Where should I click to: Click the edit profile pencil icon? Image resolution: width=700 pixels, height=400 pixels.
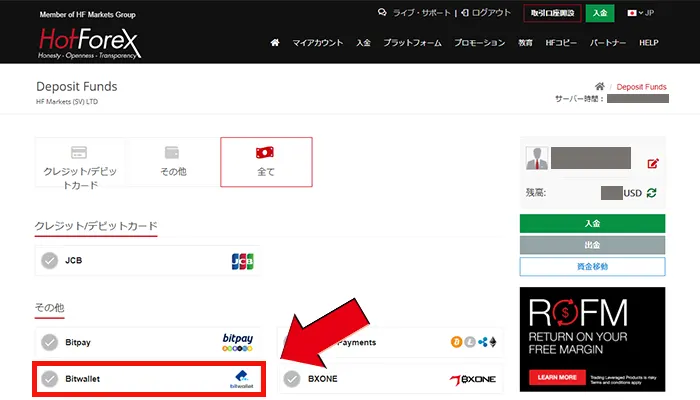tap(653, 164)
